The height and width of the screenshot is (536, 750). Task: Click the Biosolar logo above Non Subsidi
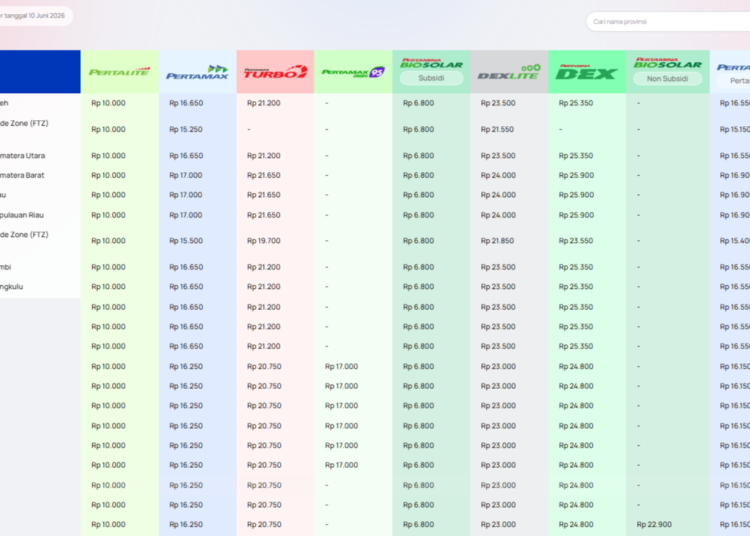point(667,63)
